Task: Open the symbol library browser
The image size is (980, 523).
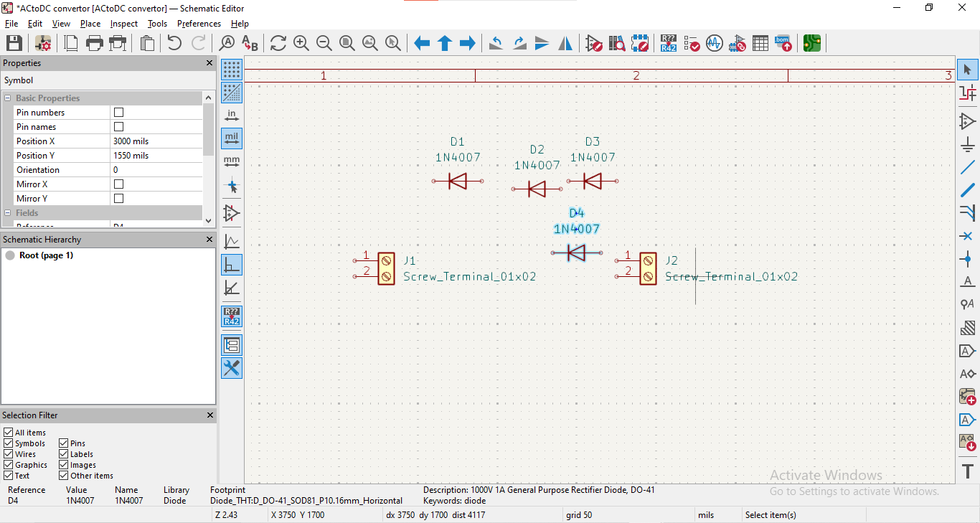Action: click(x=617, y=43)
